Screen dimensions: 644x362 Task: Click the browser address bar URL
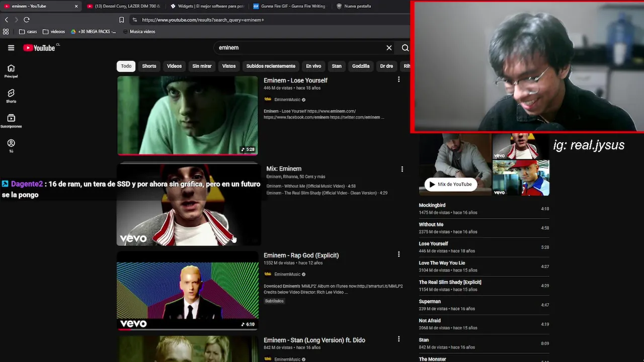tap(203, 20)
